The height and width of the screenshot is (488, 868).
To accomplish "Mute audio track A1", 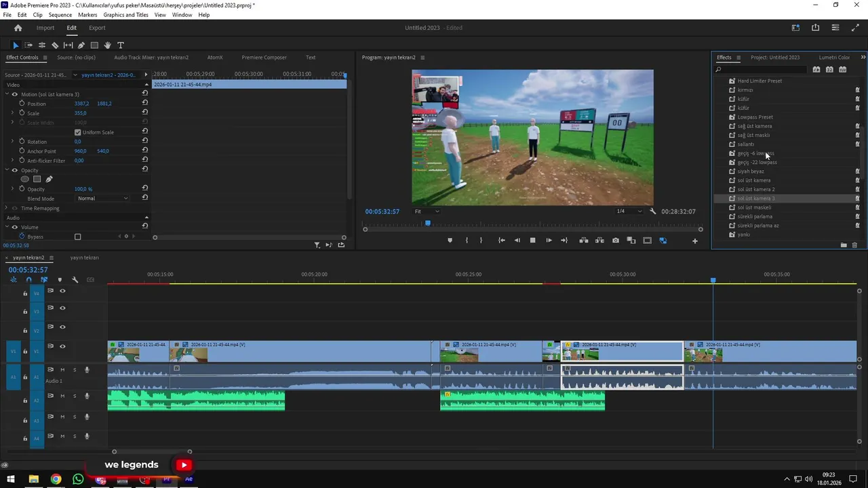I will [x=62, y=369].
